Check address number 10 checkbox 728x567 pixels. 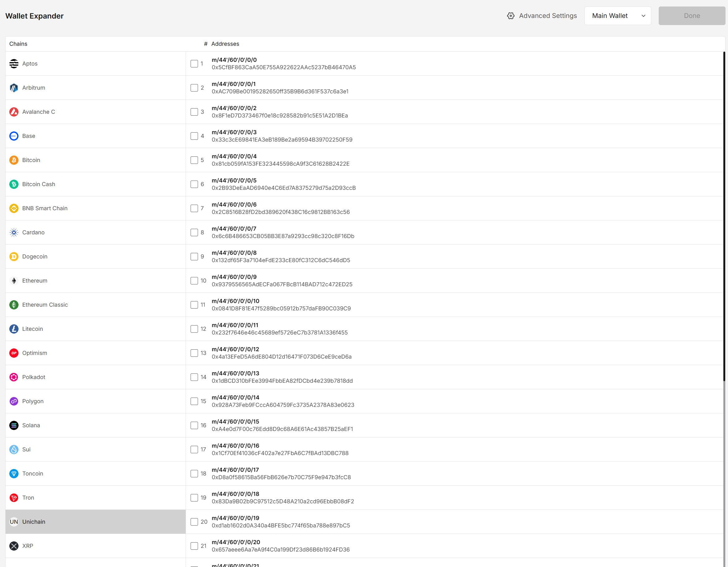pyautogui.click(x=194, y=280)
